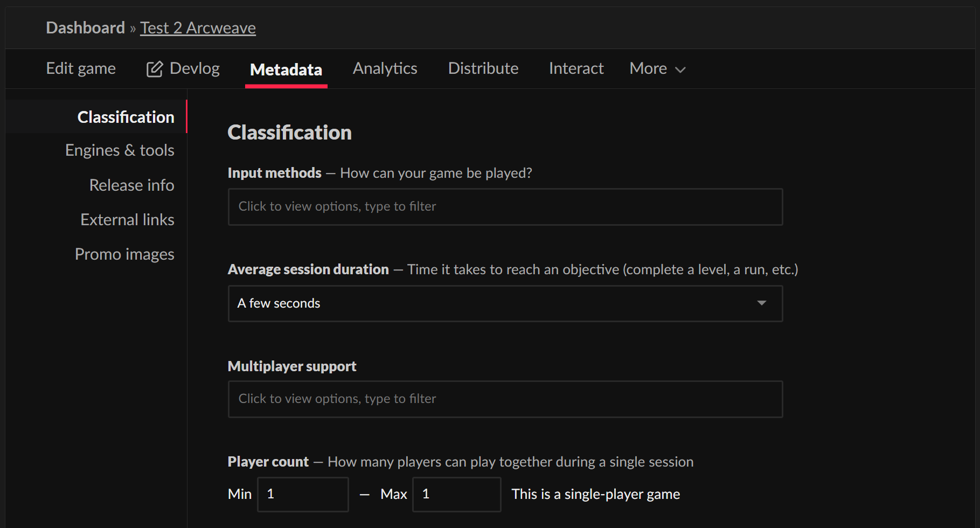Open the Analytics tab
This screenshot has width=980, height=528.
(385, 68)
